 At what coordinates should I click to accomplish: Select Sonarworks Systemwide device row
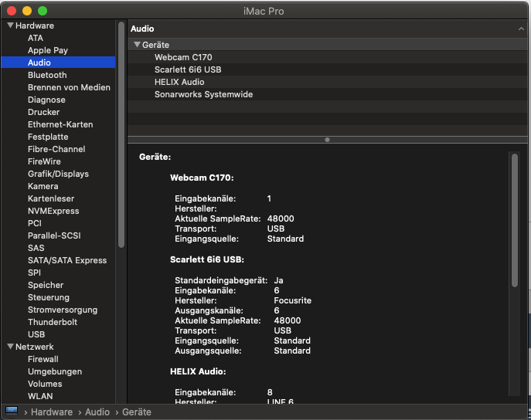click(x=203, y=94)
